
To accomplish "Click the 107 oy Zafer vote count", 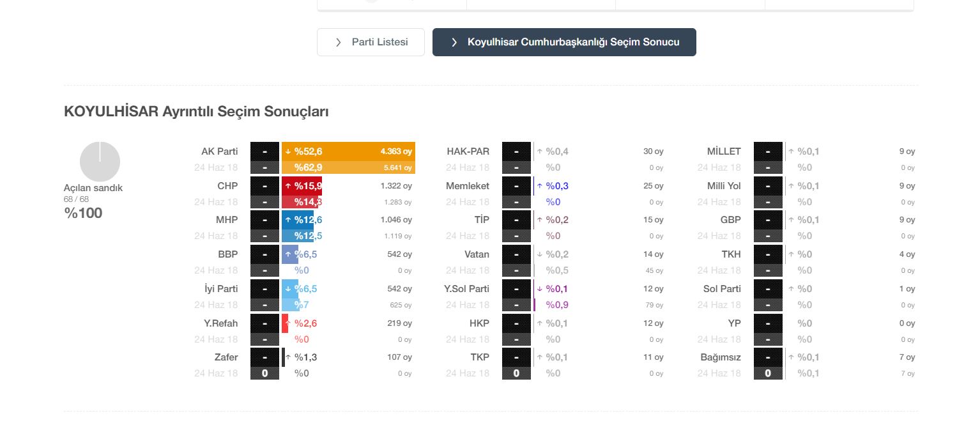I will tap(400, 357).
